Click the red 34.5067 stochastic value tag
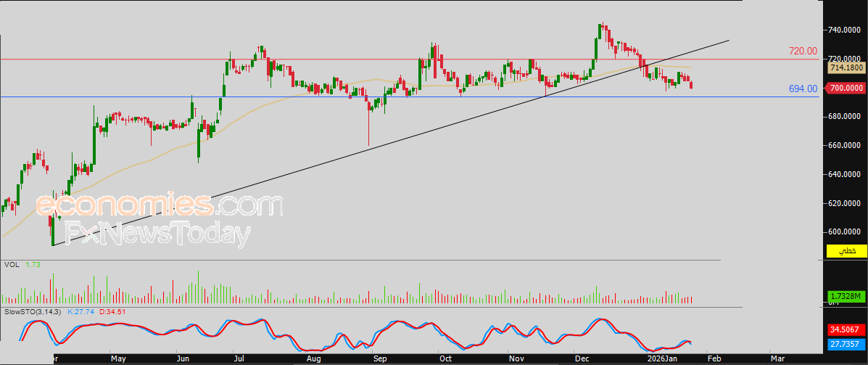 pyautogui.click(x=846, y=329)
